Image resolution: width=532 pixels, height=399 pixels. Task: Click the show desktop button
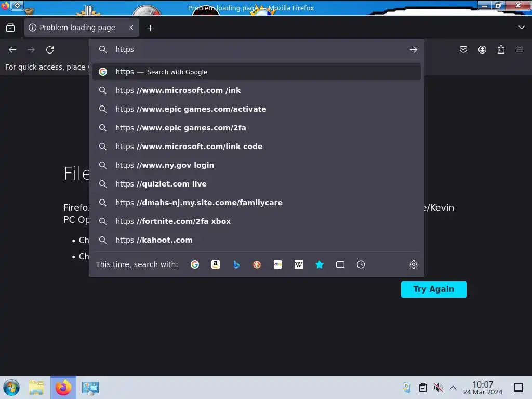(x=518, y=388)
